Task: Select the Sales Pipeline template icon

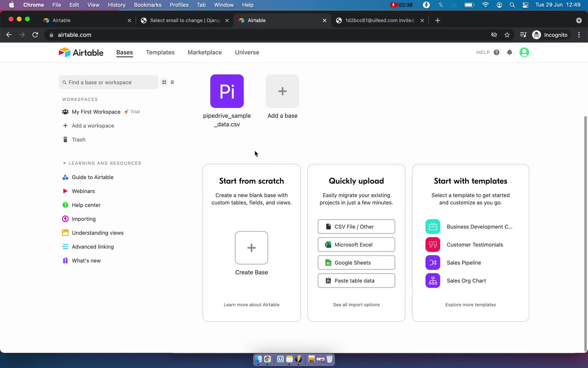Action: click(433, 263)
